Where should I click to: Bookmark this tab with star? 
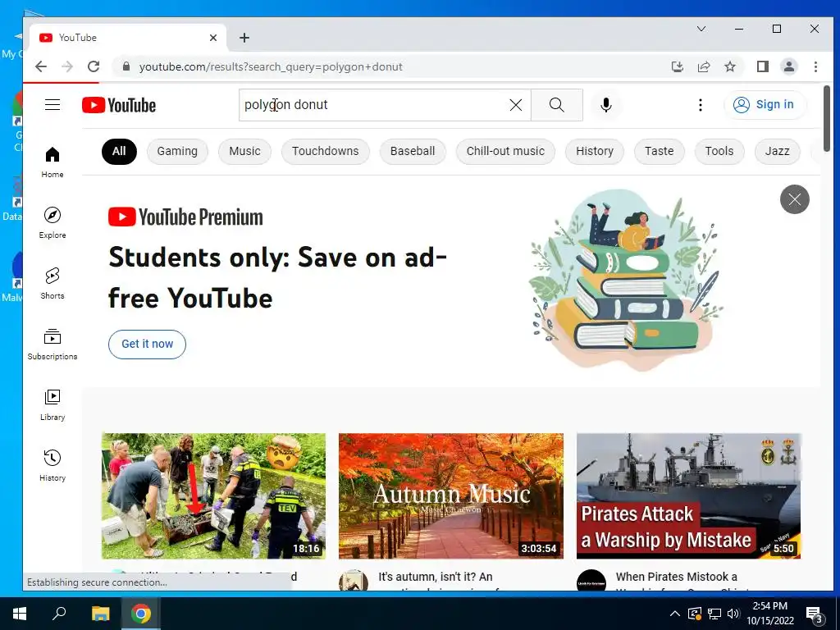click(729, 66)
